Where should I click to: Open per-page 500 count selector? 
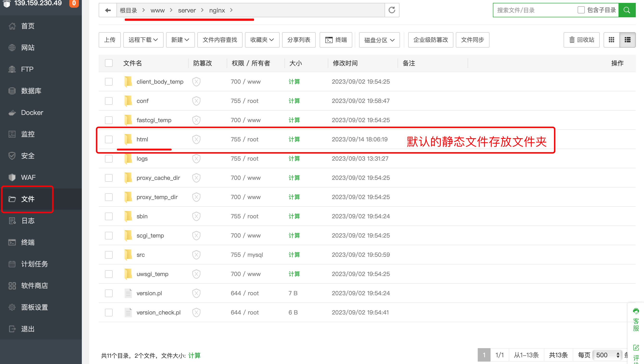(607, 355)
